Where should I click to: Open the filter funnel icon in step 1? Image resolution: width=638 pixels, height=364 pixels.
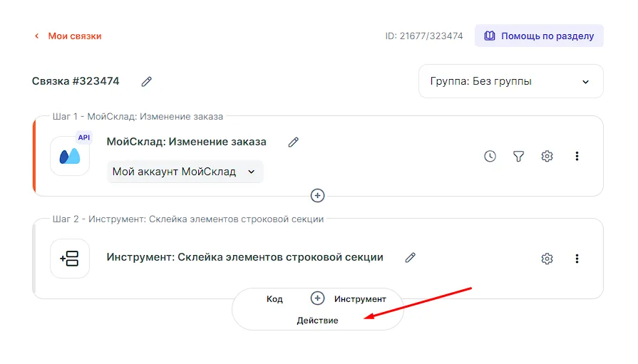point(519,157)
